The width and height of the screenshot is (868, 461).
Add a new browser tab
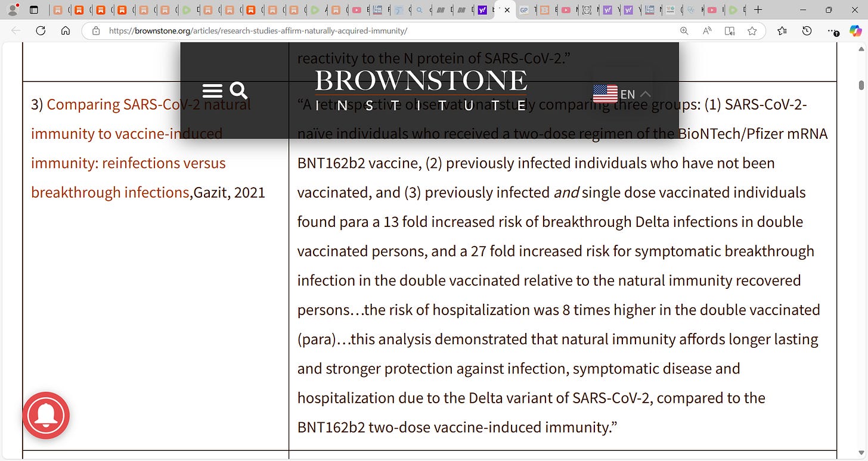(758, 10)
